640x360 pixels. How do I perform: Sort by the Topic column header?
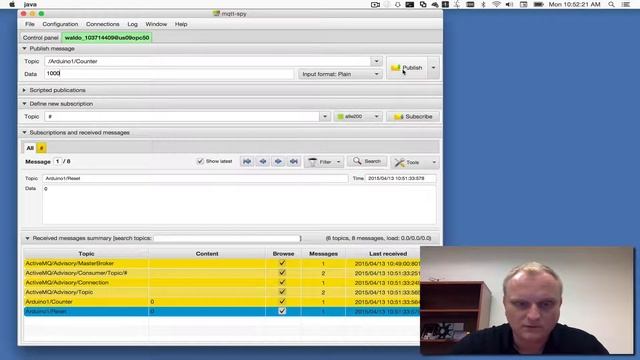click(x=86, y=253)
